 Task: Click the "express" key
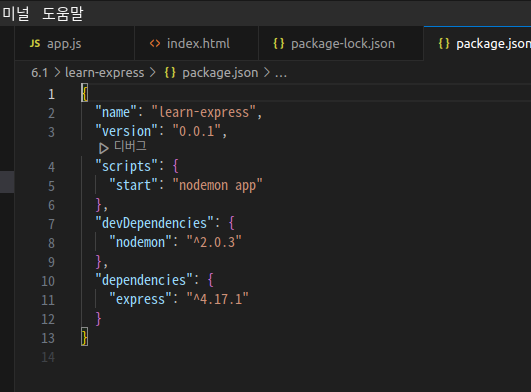[x=141, y=299]
